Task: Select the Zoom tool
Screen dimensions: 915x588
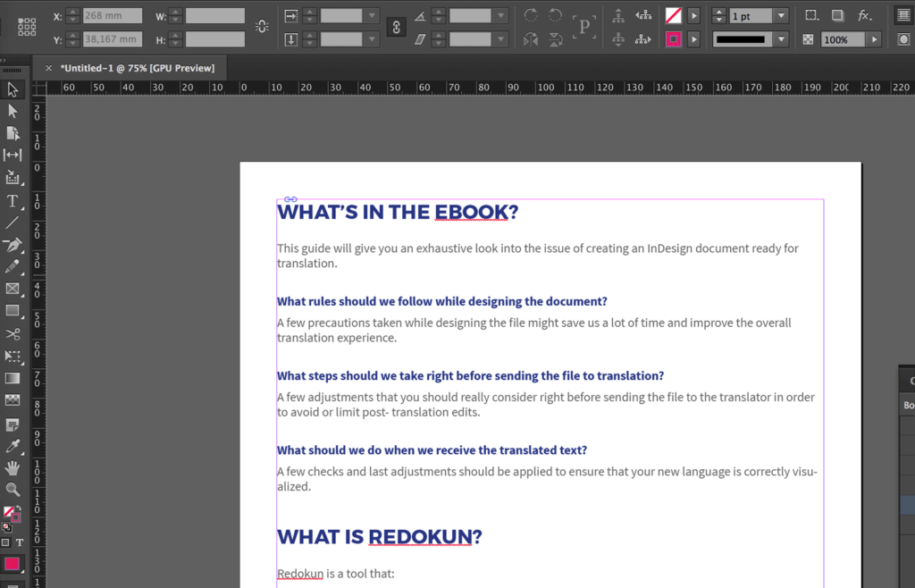Action: tap(13, 490)
